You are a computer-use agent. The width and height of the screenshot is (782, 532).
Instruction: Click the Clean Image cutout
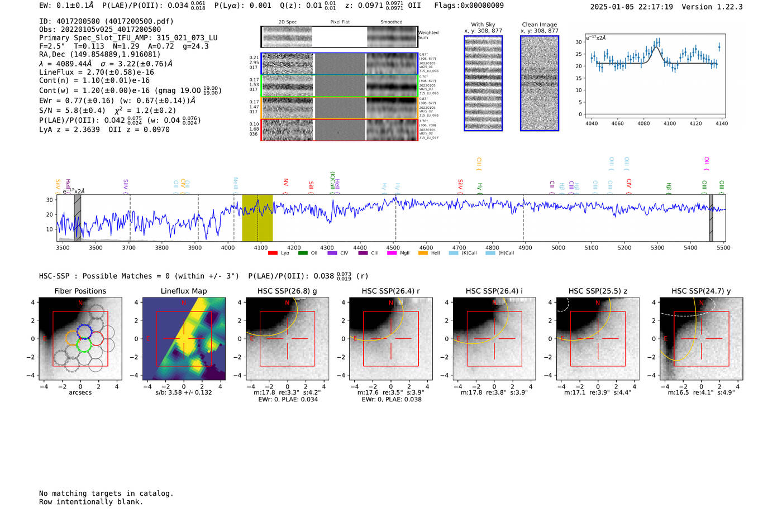(540, 83)
